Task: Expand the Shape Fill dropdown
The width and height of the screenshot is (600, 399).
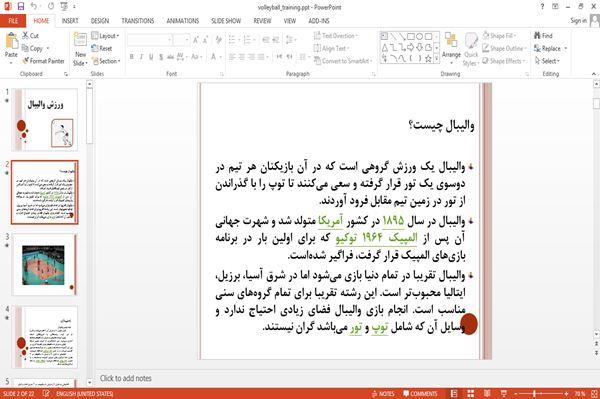Action: 499,36
